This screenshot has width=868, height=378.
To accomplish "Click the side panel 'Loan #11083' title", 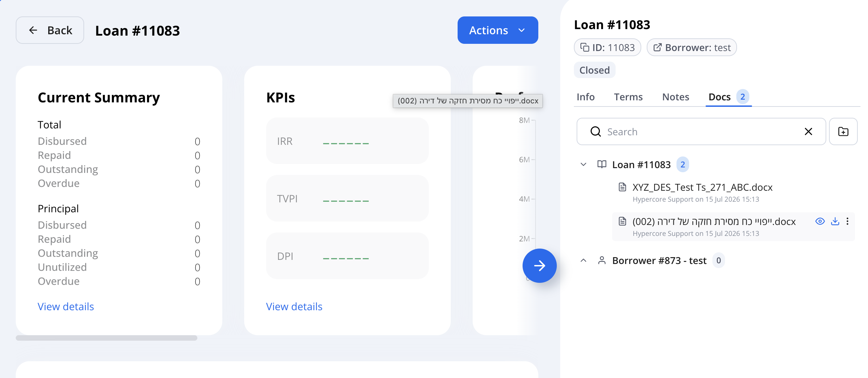I will (612, 25).
